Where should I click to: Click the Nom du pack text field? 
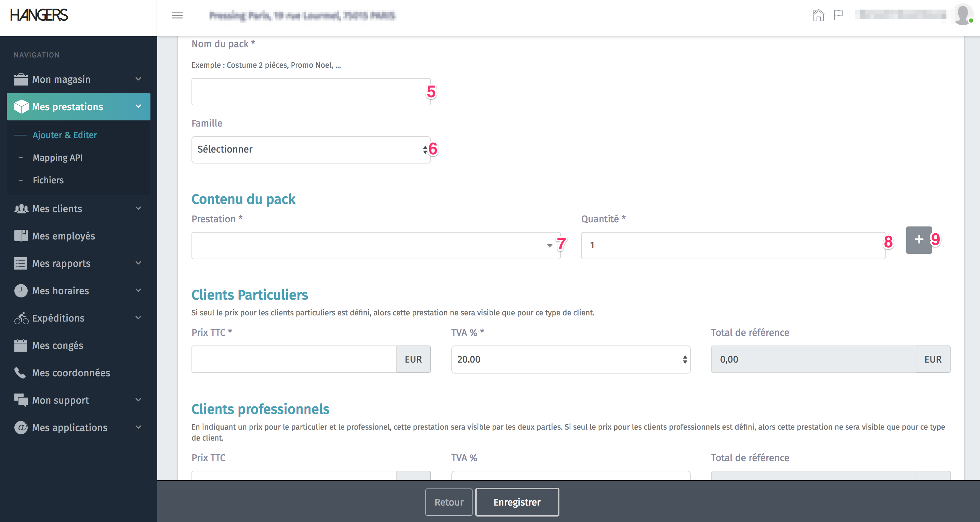(310, 92)
